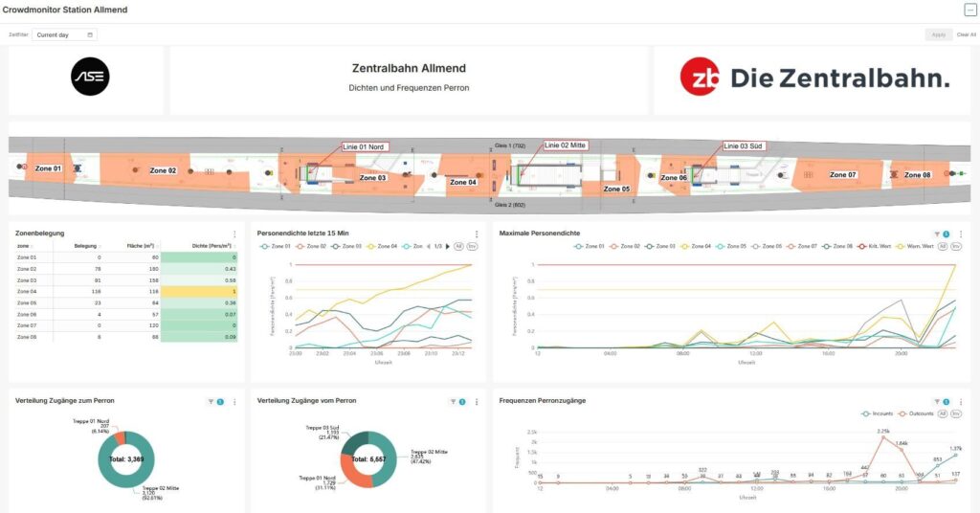The height and width of the screenshot is (513, 980).
Task: Click filter icon on Maximale Personendichte chart
Action: pos(936,234)
